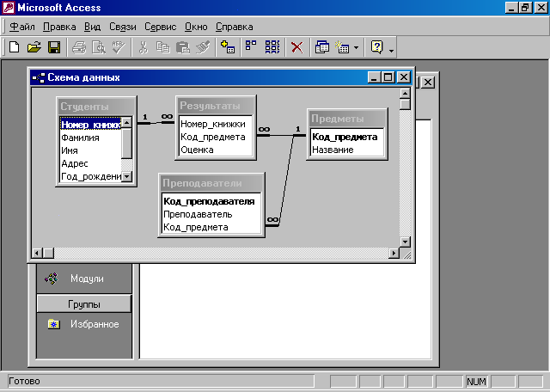Minimize the Схема данных window
Image resolution: width=550 pixels, height=392 pixels.
coord(375,77)
